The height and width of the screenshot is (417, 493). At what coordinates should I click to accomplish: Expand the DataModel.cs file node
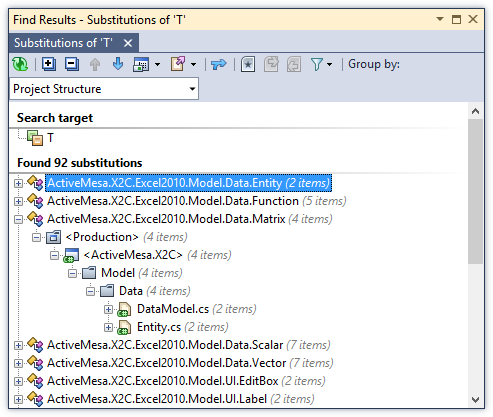click(x=108, y=309)
